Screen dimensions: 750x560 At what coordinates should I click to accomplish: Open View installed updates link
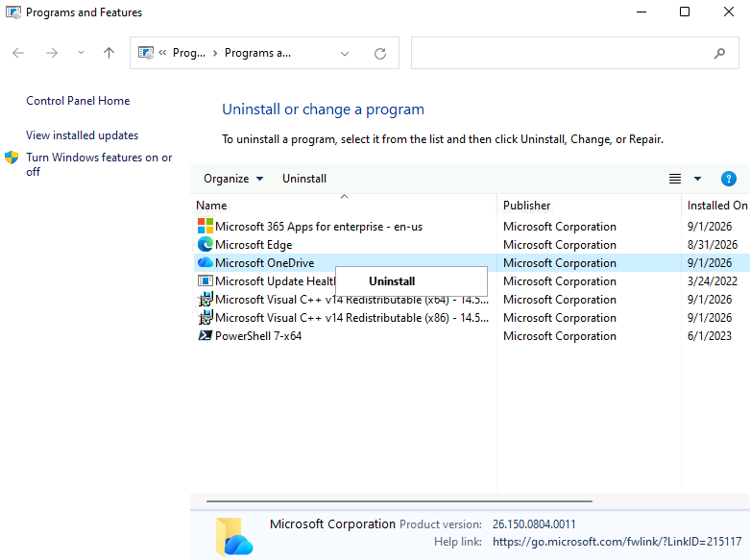[82, 135]
